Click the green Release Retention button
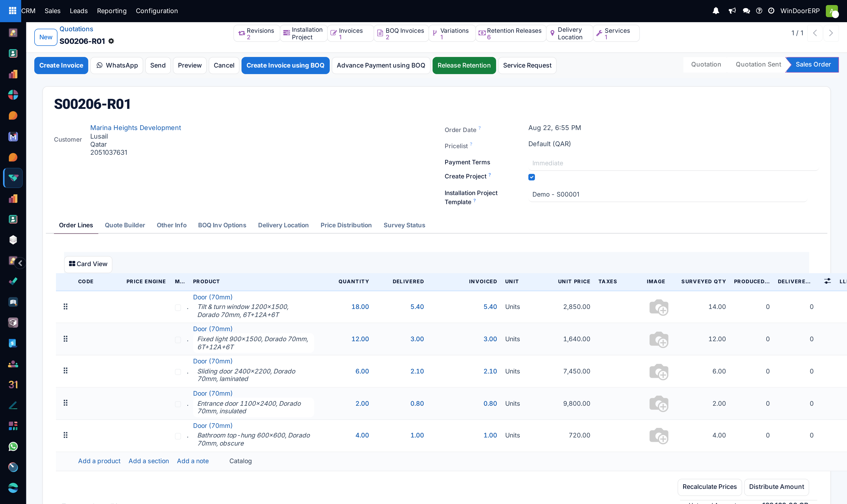 (x=464, y=65)
